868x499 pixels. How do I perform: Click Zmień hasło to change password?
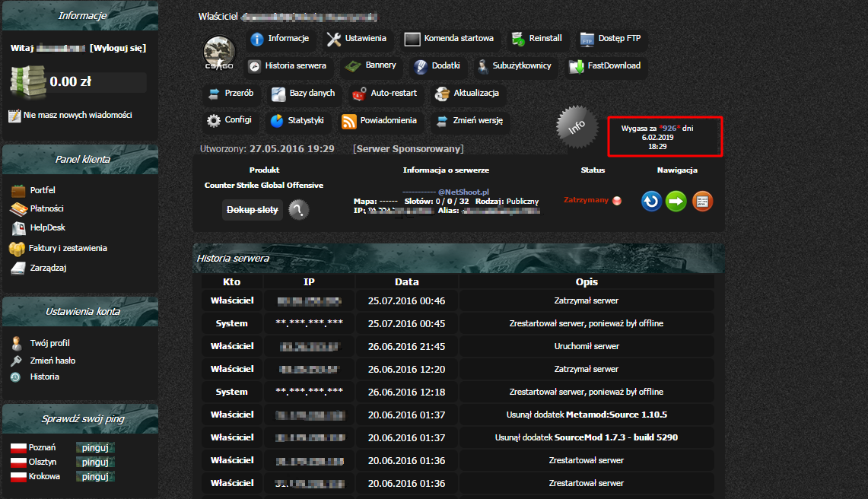click(52, 361)
